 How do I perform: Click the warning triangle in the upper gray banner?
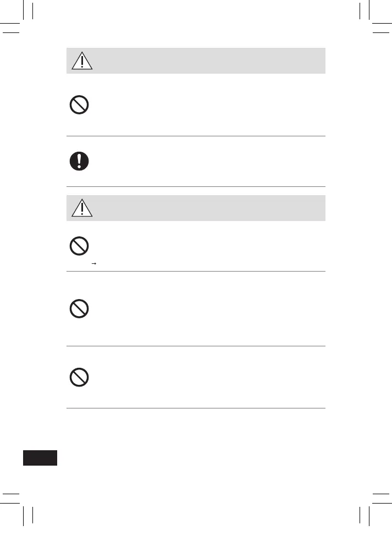(82, 62)
